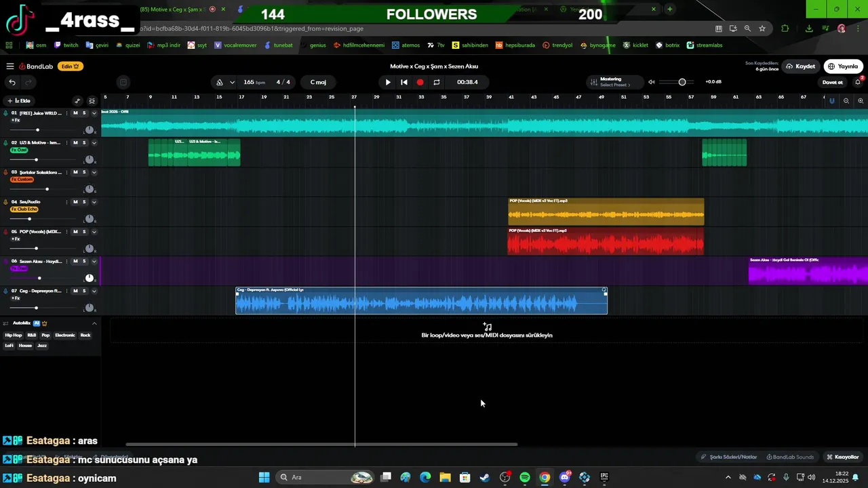The height and width of the screenshot is (488, 868).
Task: Open the 4/4 time signature setting
Action: click(x=283, y=82)
